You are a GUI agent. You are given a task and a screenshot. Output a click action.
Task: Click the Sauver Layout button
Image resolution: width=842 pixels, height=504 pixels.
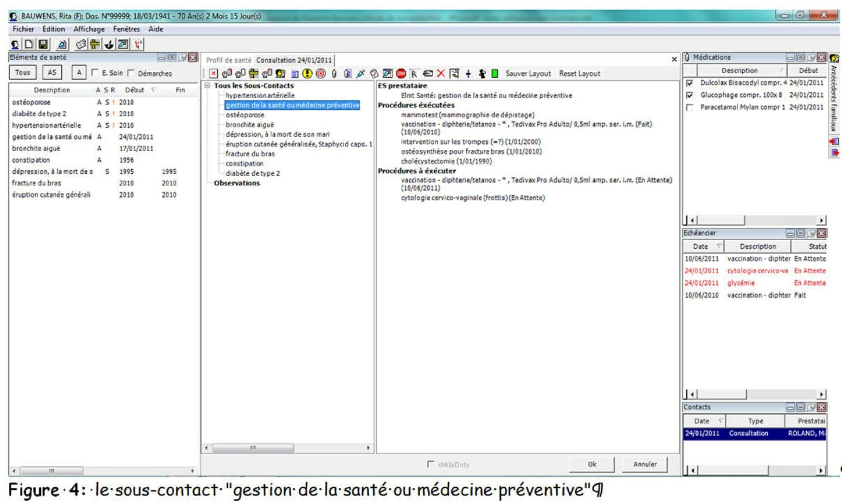[528, 73]
